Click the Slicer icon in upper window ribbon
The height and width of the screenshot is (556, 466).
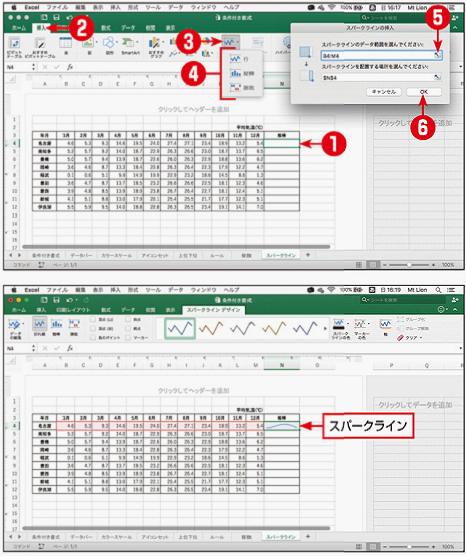click(257, 43)
